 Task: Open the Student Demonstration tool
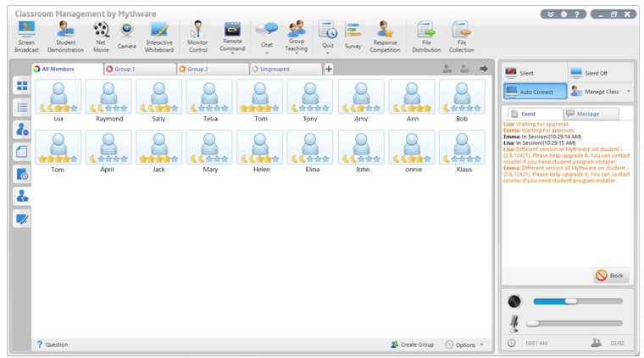coord(65,36)
